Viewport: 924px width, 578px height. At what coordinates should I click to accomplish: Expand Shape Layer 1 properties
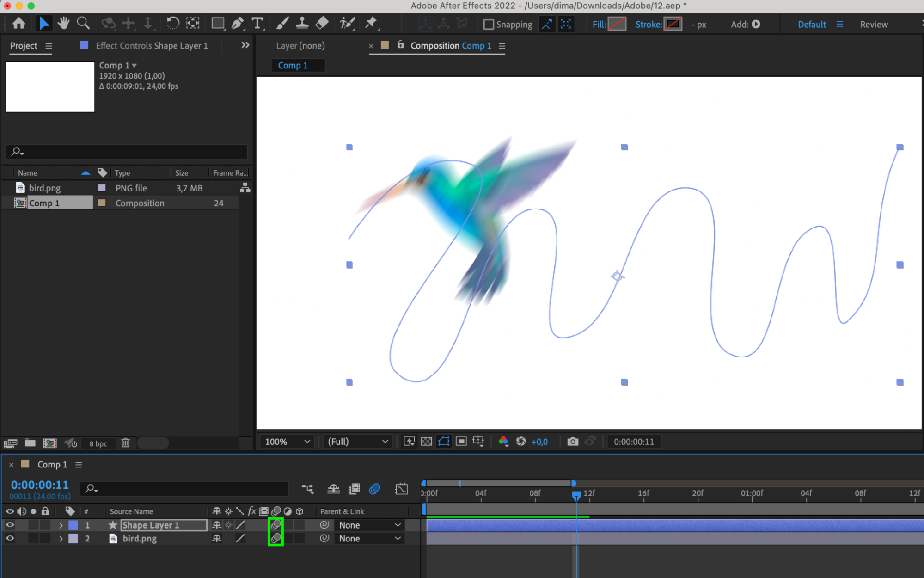[61, 525]
